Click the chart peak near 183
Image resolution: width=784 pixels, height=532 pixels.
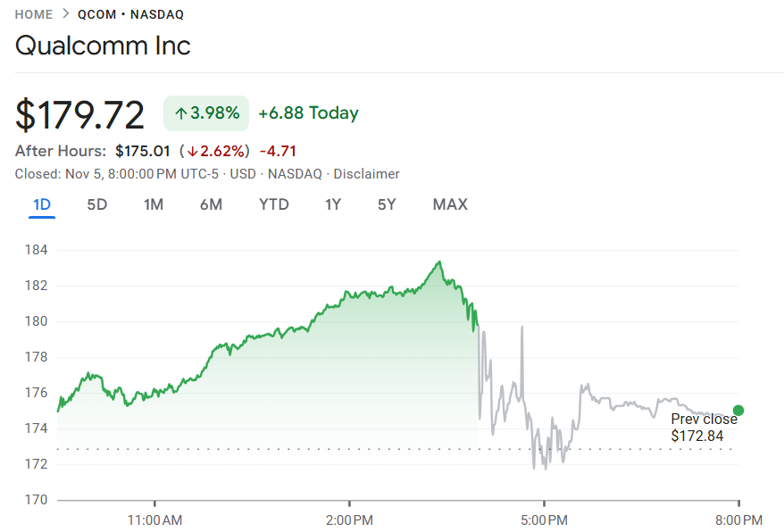click(438, 262)
